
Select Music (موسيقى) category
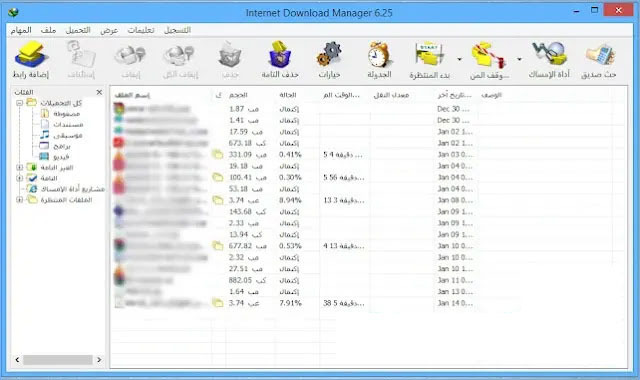[68, 135]
